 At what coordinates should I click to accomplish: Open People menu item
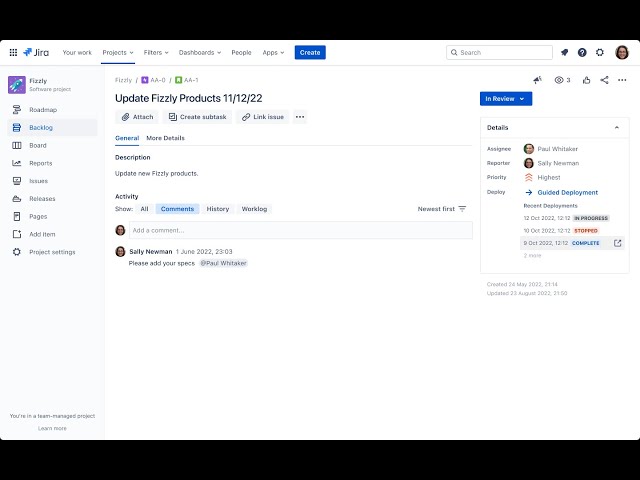click(241, 52)
